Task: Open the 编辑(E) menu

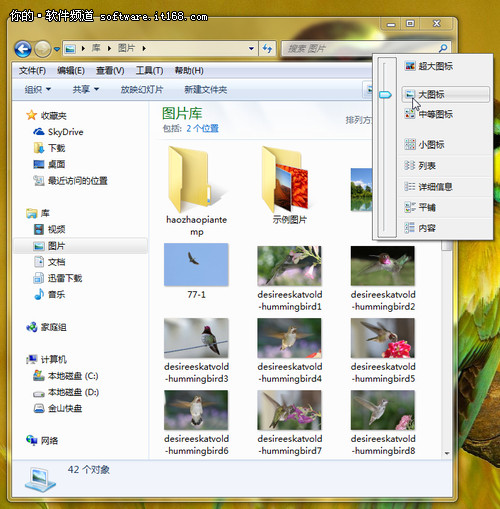Action: pos(71,71)
